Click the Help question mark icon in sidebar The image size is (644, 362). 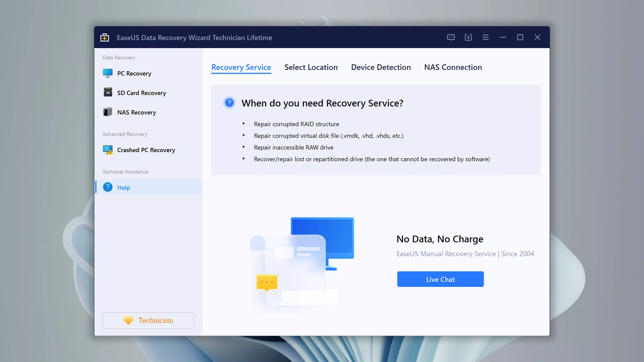click(x=108, y=187)
